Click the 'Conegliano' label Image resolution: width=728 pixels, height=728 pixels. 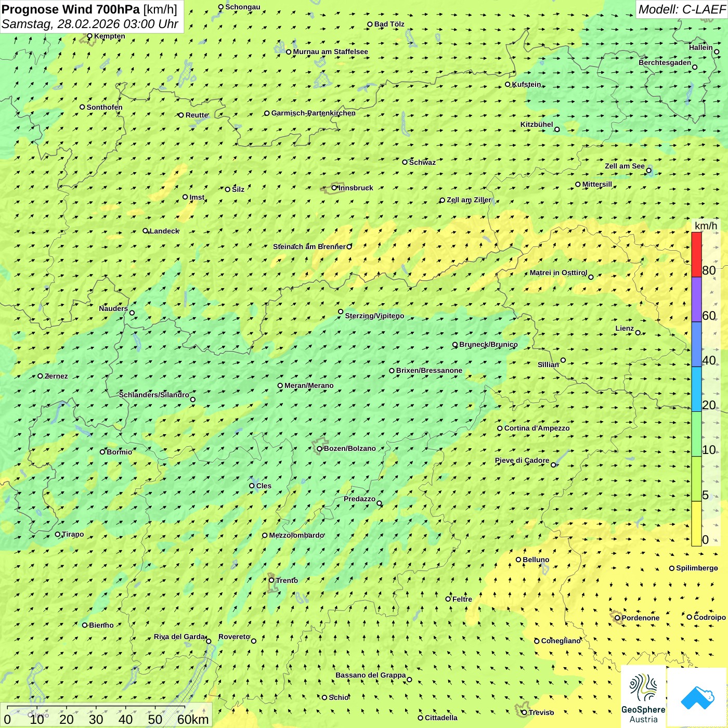(561, 641)
